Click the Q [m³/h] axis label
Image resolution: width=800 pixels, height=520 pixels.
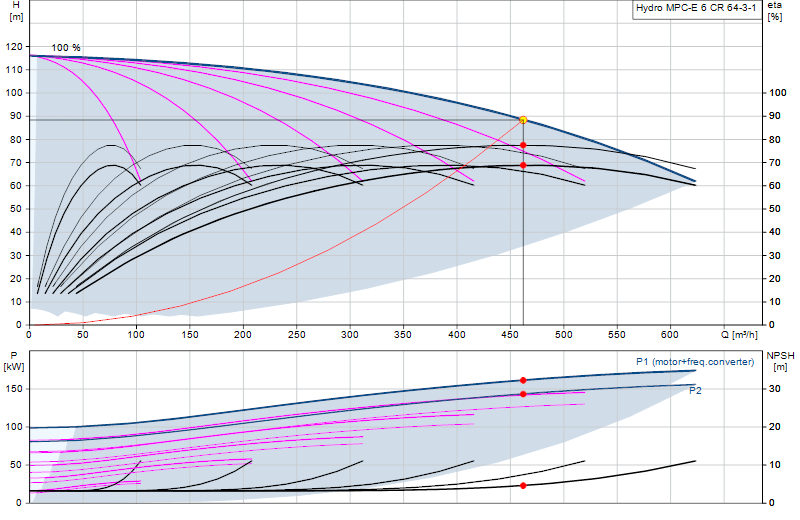tap(739, 335)
